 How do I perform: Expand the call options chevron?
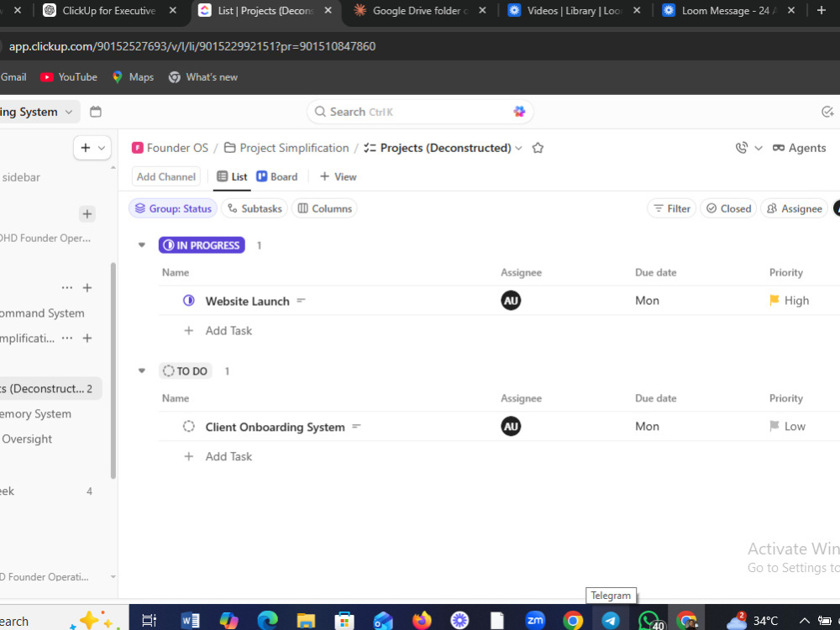758,149
